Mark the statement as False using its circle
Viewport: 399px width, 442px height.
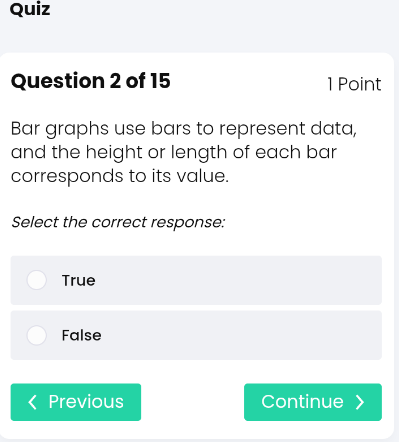click(x=36, y=335)
